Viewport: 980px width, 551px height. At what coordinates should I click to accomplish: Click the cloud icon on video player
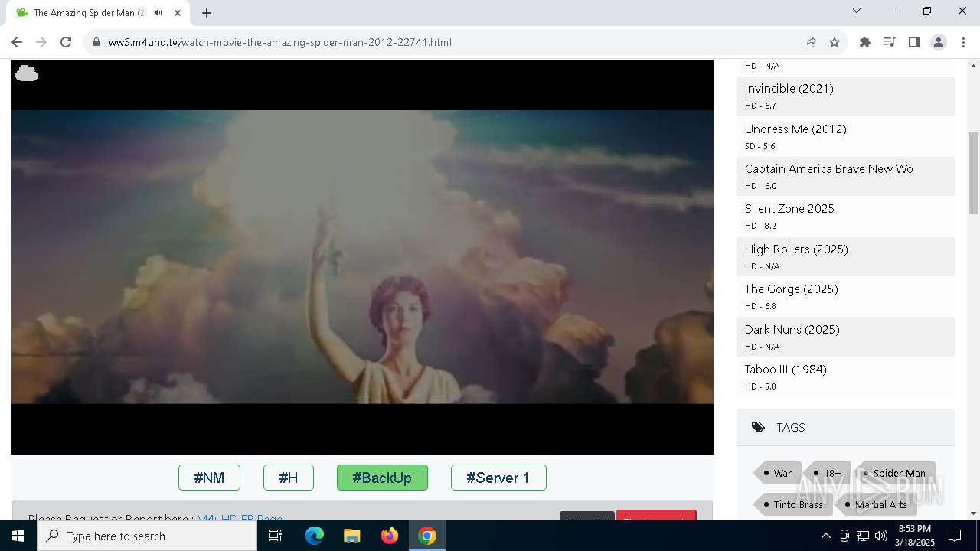click(x=27, y=73)
